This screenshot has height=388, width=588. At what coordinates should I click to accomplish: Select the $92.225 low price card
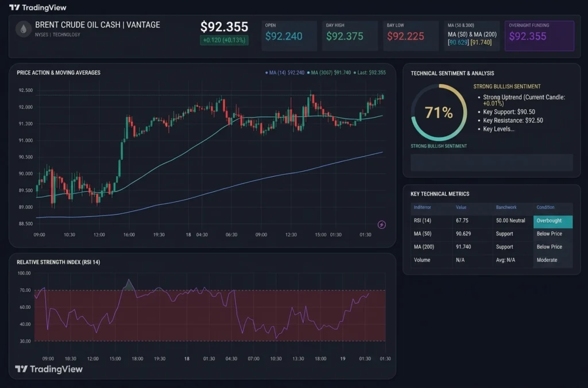click(x=411, y=36)
